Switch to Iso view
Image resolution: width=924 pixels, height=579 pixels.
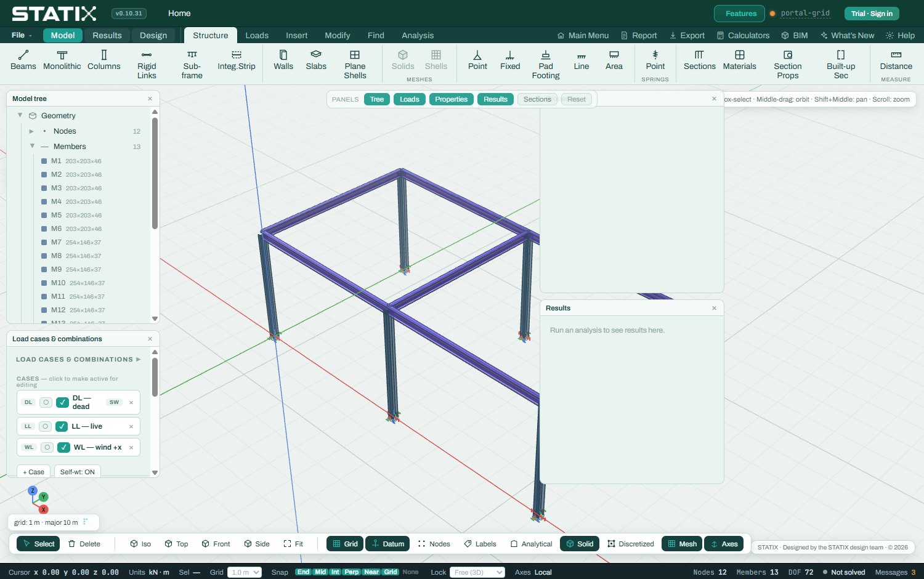[140, 544]
